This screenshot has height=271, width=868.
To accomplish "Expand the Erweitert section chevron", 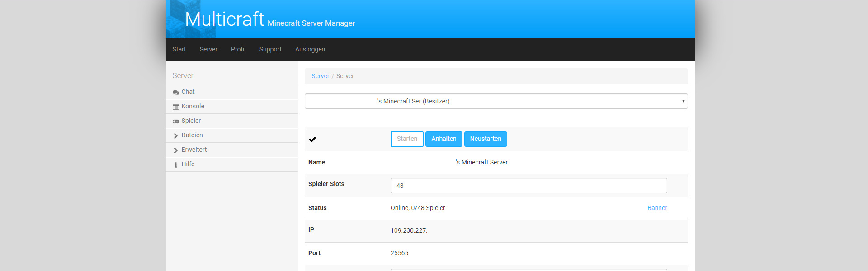I will (x=176, y=150).
